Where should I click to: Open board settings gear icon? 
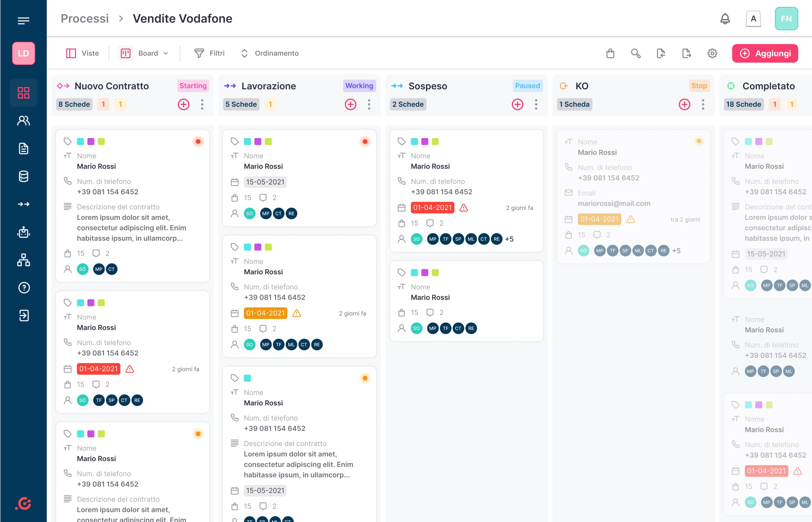[x=712, y=53]
